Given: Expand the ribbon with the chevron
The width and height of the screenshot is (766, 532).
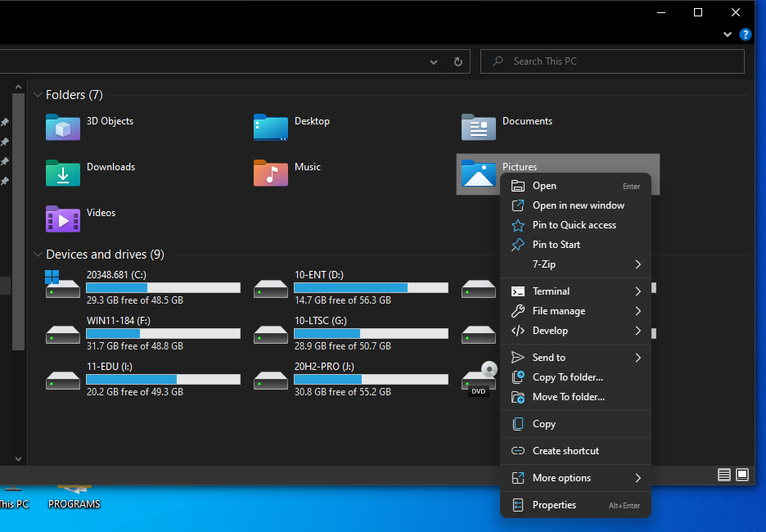Looking at the screenshot, I should pyautogui.click(x=728, y=34).
